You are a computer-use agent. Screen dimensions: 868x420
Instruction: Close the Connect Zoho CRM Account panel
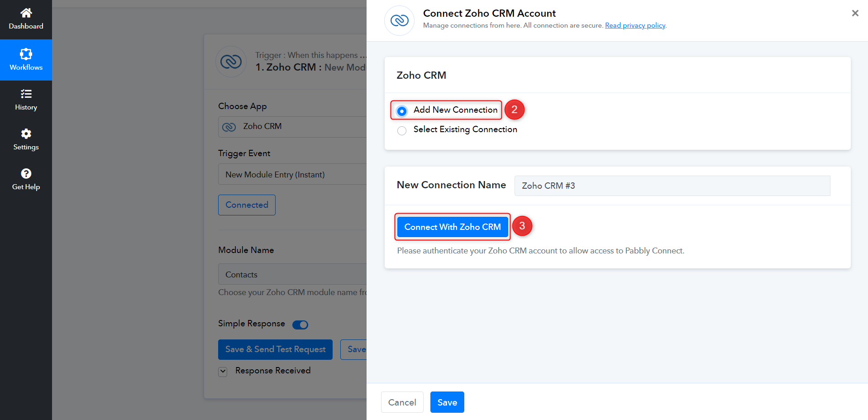tap(855, 13)
